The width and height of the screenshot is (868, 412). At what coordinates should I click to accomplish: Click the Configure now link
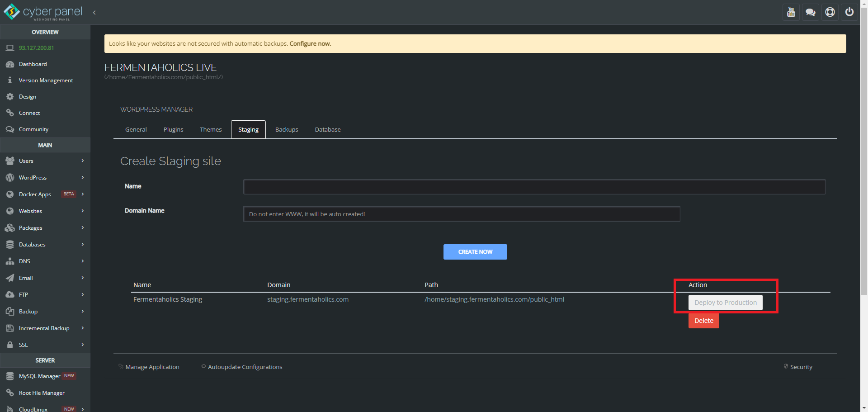[310, 44]
